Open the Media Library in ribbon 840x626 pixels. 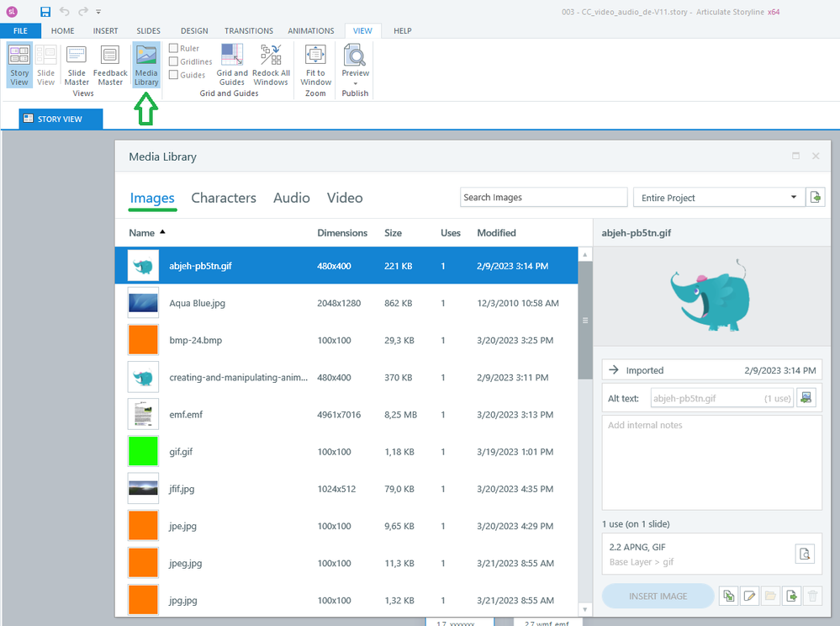click(145, 65)
